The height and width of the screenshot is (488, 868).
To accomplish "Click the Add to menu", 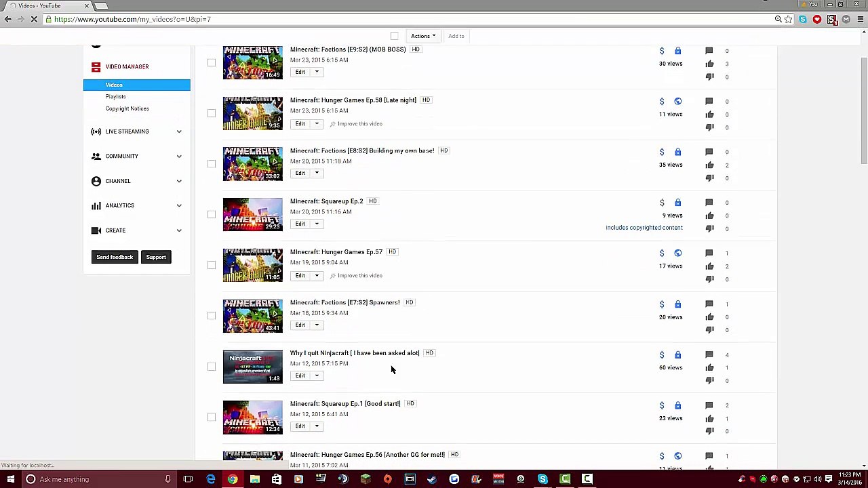I will point(456,36).
